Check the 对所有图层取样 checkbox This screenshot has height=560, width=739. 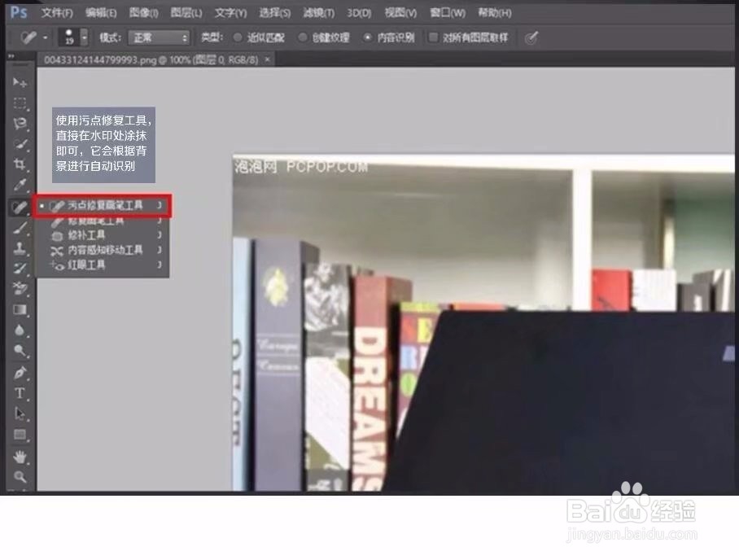pyautogui.click(x=434, y=37)
